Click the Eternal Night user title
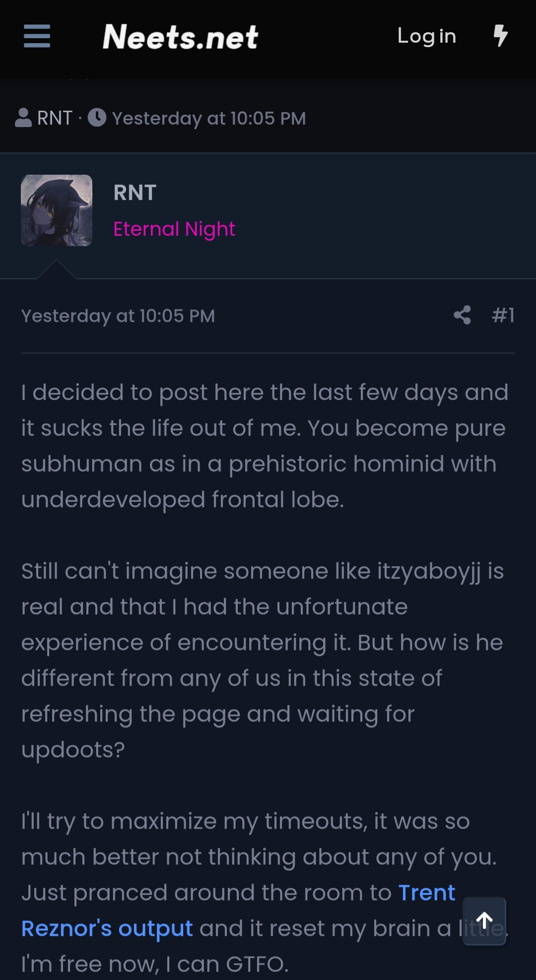536x980 pixels. pos(174,229)
